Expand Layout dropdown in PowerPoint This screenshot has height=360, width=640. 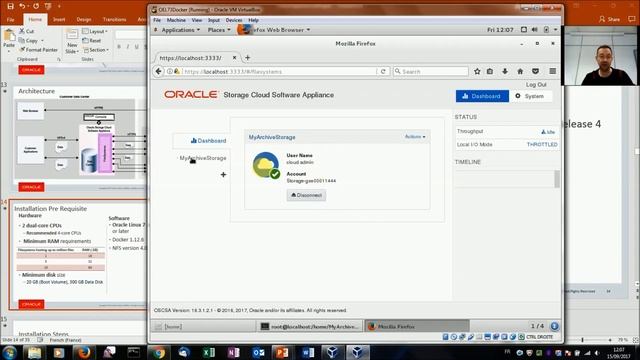coord(95,31)
